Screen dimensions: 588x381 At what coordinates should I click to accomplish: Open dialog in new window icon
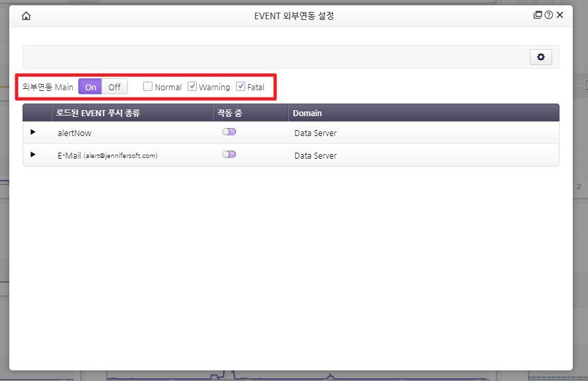coord(538,15)
